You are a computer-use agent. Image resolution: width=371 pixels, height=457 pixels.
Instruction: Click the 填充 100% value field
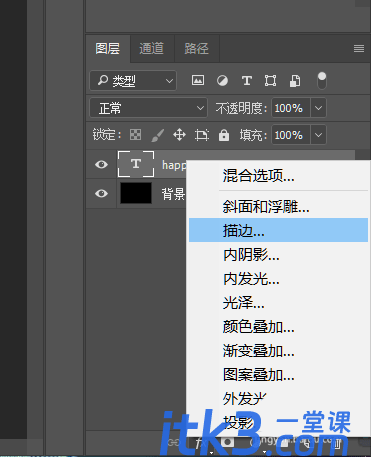[x=291, y=135]
